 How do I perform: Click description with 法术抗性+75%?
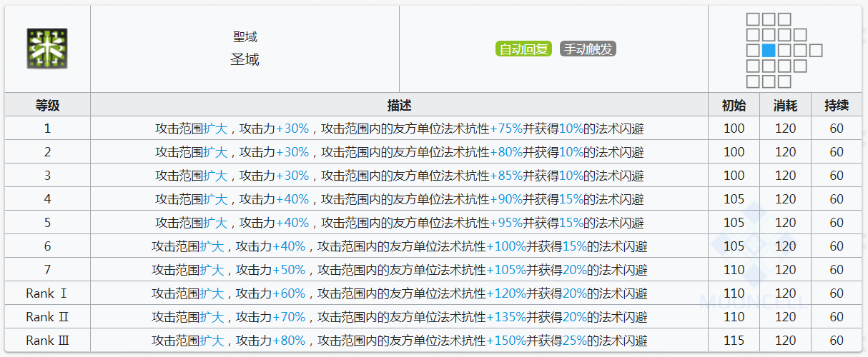[399, 129]
